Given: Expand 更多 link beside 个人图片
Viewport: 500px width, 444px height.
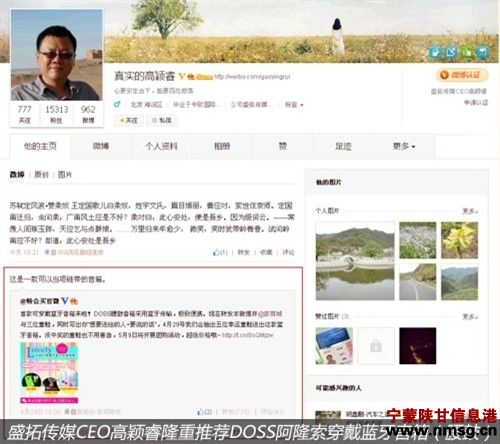Looking at the screenshot, I should click(x=470, y=211).
